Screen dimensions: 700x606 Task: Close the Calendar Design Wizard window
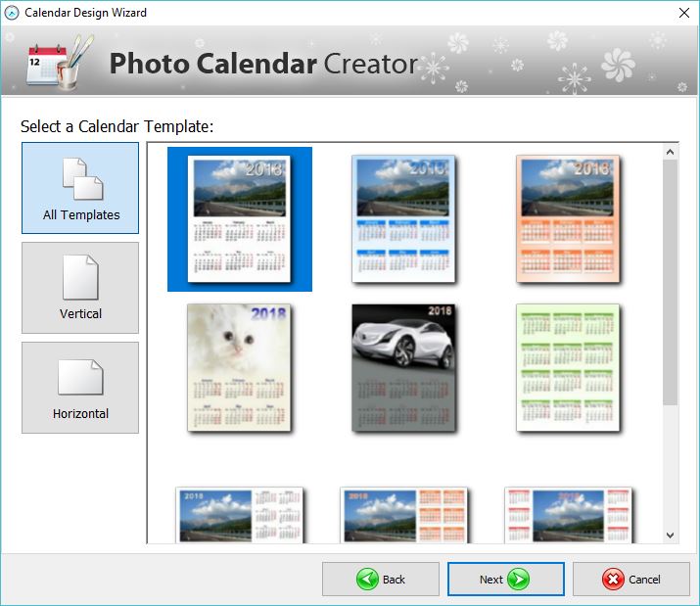[x=684, y=13]
